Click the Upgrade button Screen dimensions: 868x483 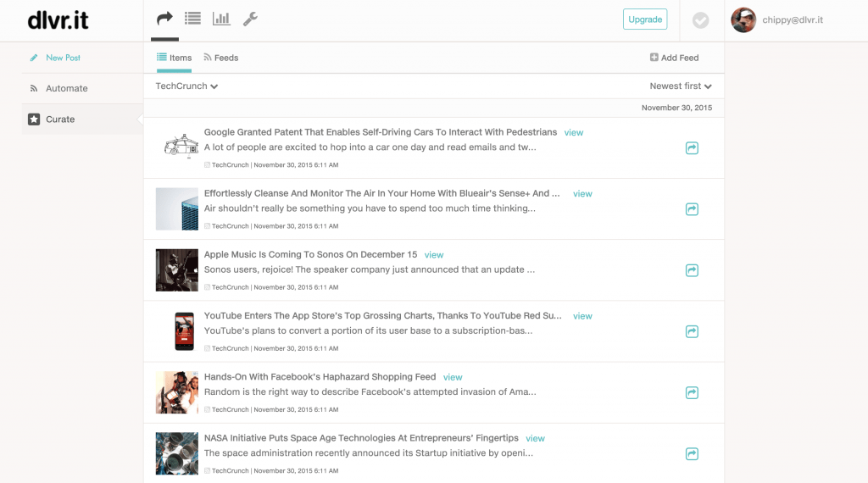pyautogui.click(x=645, y=19)
